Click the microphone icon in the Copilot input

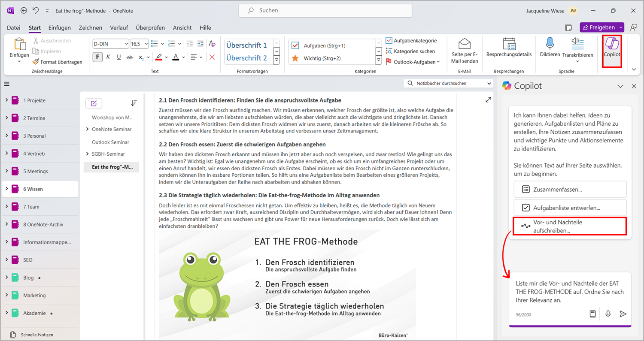tap(608, 314)
